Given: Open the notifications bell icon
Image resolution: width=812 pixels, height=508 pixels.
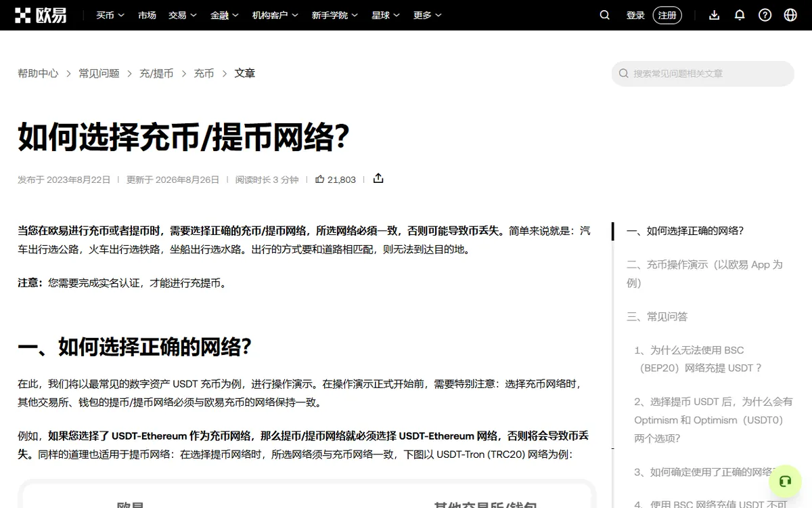Looking at the screenshot, I should 740,15.
